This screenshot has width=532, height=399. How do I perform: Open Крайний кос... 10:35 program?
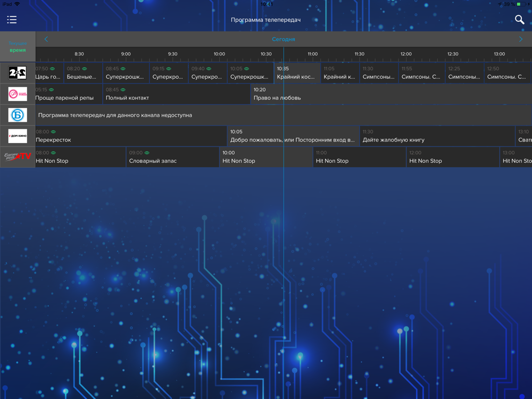(x=297, y=72)
